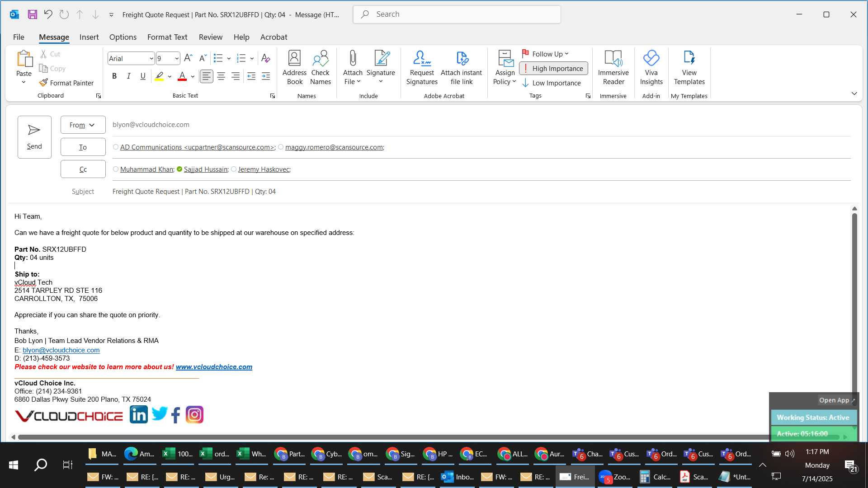This screenshot has width=868, height=488.
Task: Click Open App in status widget
Action: 837,400
